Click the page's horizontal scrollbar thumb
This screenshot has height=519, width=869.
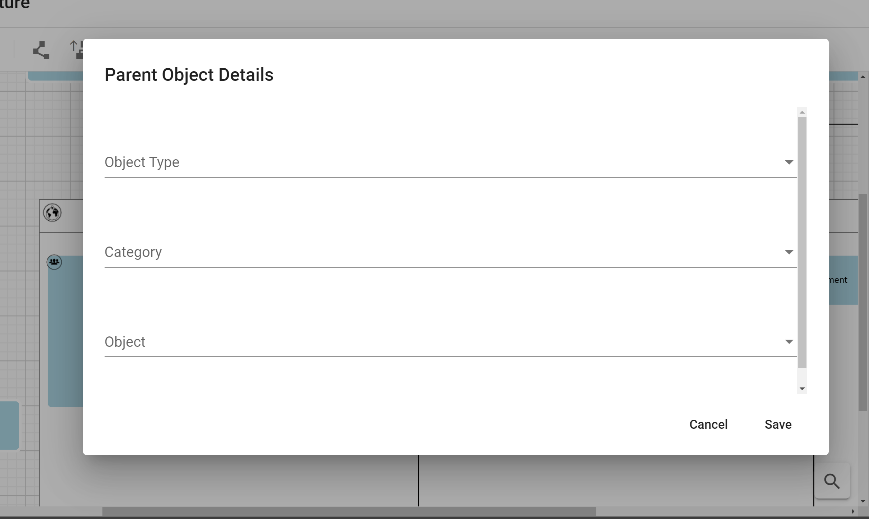coord(348,512)
